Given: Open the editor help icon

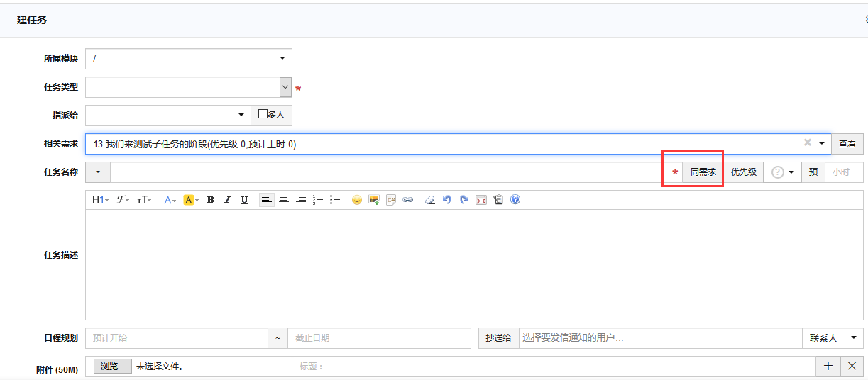Looking at the screenshot, I should 515,200.
